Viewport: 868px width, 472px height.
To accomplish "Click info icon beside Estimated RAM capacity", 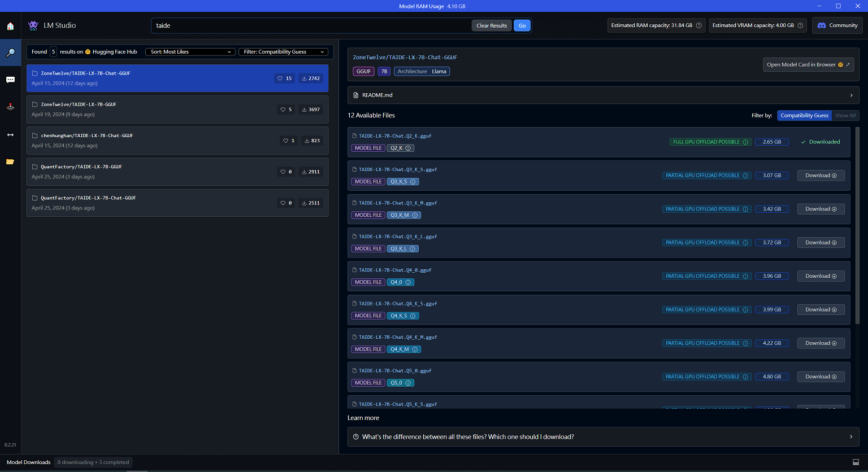I will (x=699, y=25).
